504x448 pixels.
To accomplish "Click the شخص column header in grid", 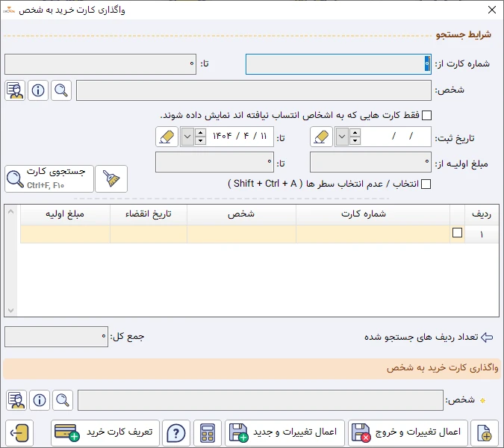I will pos(241,214).
